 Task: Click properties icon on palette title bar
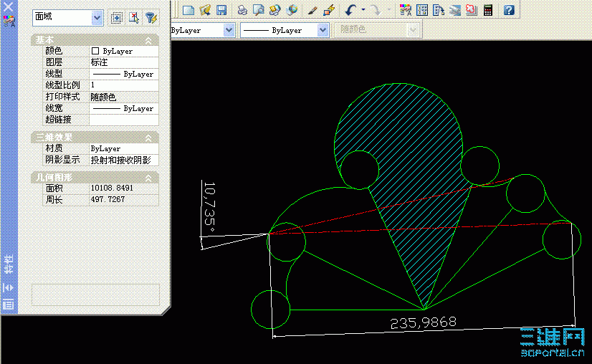pyautogui.click(x=9, y=21)
